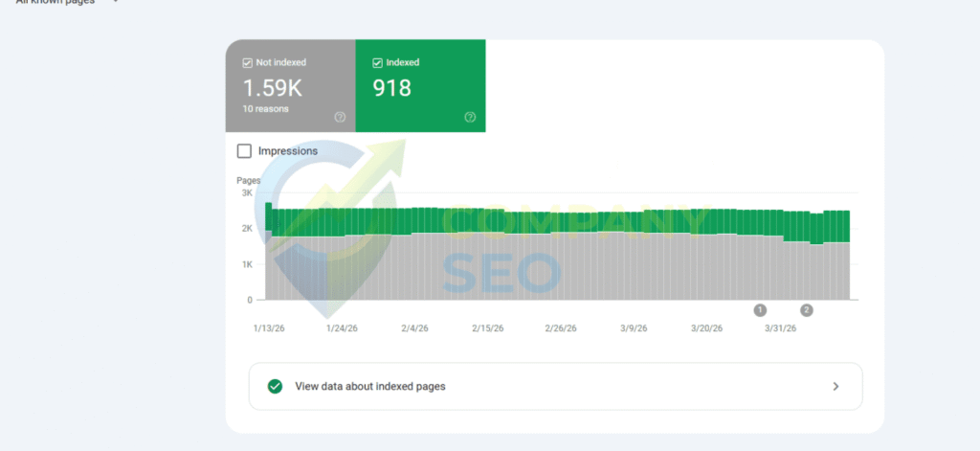Click annotation marker 2 below the chart
The width and height of the screenshot is (980, 451).
806,310
